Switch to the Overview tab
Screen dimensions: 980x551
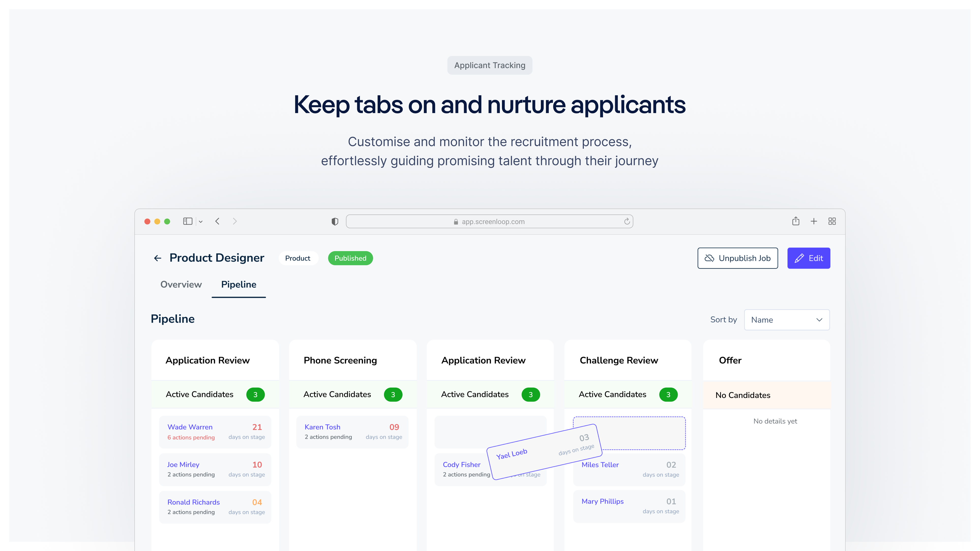point(181,284)
